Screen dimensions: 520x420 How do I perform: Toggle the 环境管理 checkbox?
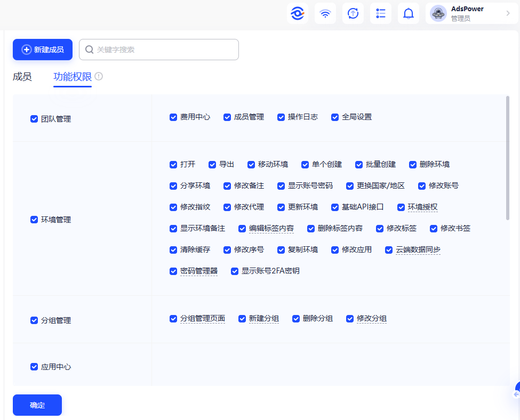point(34,220)
